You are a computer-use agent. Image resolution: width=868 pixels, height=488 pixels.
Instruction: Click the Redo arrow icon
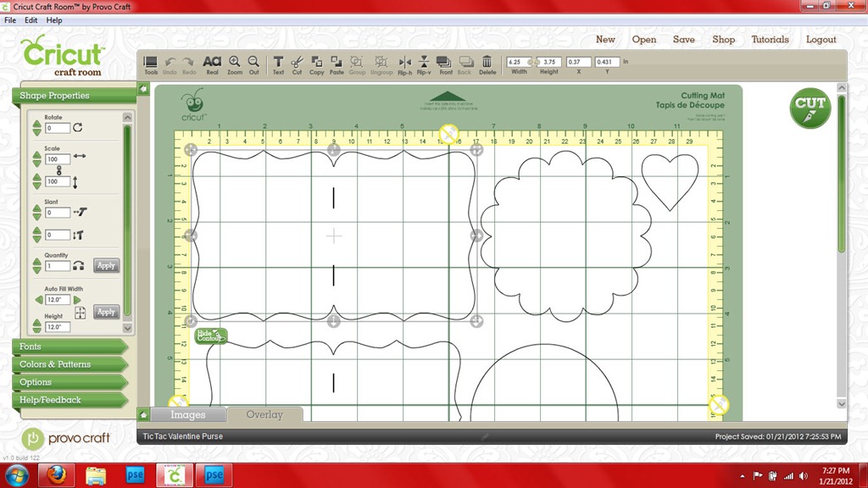189,65
